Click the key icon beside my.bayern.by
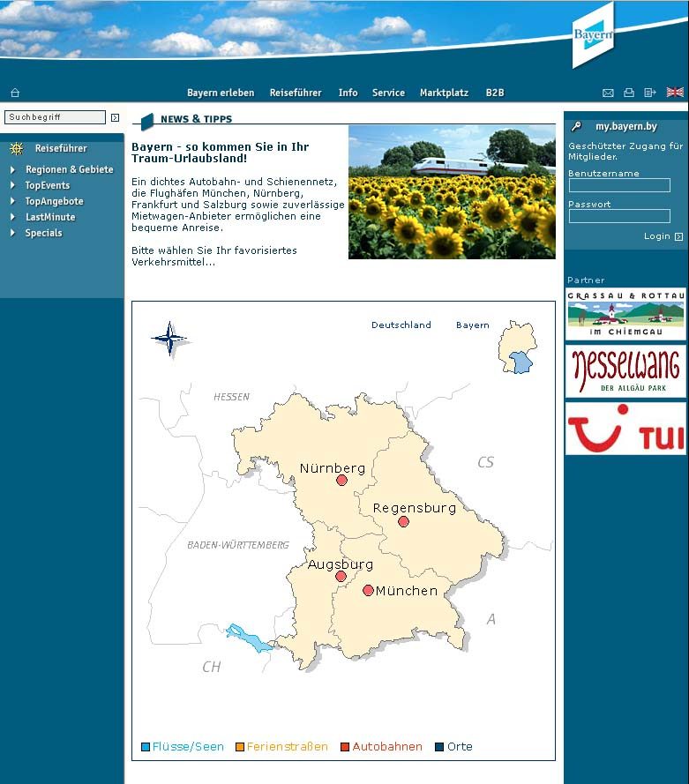The height and width of the screenshot is (784, 689). click(576, 126)
